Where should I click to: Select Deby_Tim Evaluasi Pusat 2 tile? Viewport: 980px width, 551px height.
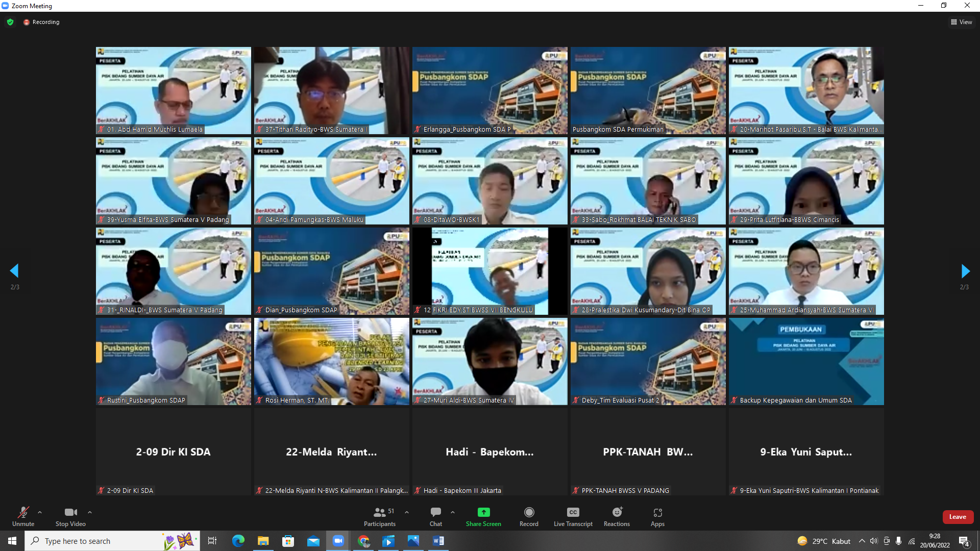tap(648, 361)
